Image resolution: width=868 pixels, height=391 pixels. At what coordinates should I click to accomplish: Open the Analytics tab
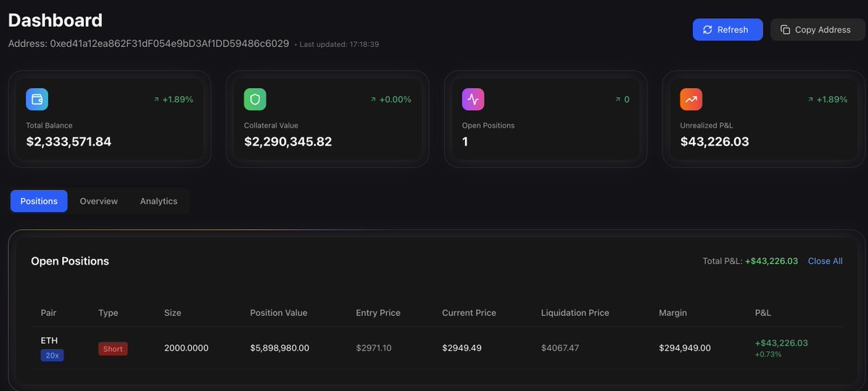click(158, 201)
